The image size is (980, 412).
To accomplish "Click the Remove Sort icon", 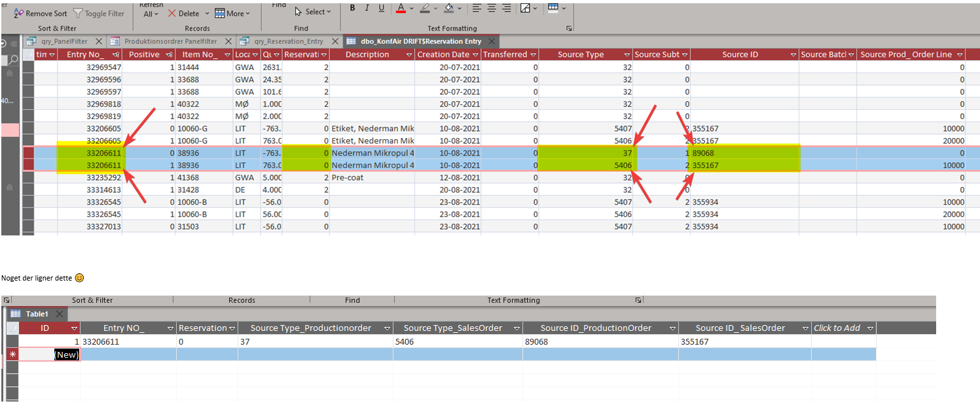I will tap(18, 13).
